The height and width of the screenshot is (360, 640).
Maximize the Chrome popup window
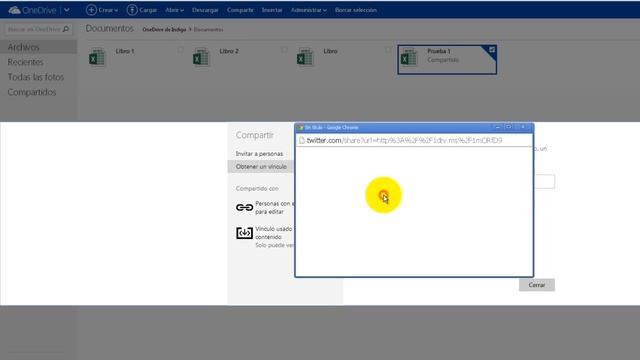coord(508,127)
